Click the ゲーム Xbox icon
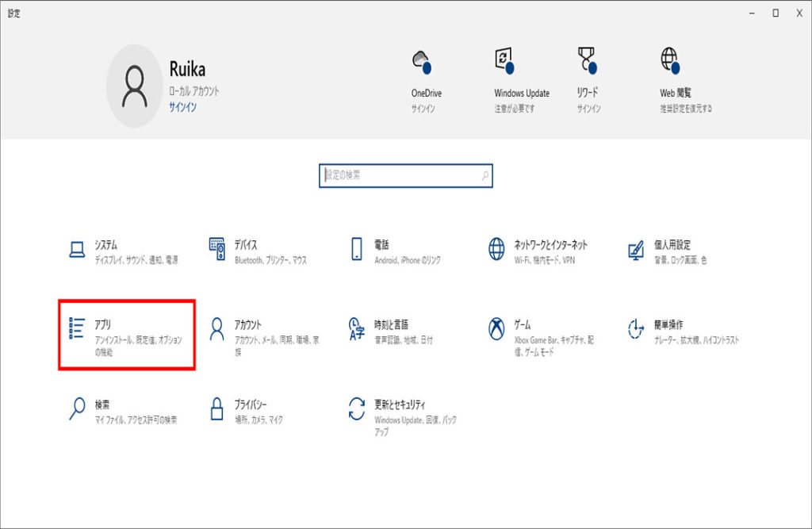 pyautogui.click(x=496, y=328)
